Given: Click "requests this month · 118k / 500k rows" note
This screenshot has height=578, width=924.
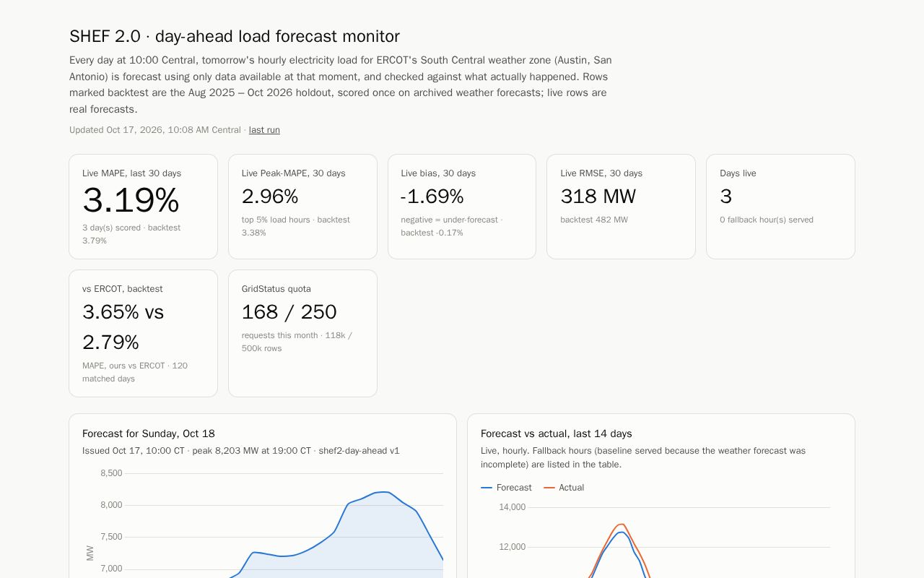Looking at the screenshot, I should pyautogui.click(x=297, y=342).
